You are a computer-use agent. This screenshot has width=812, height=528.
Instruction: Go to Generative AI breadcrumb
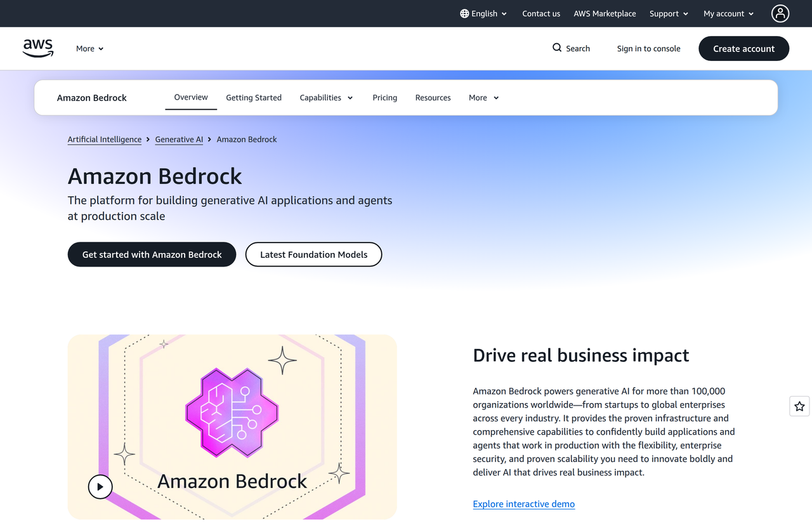click(x=179, y=140)
